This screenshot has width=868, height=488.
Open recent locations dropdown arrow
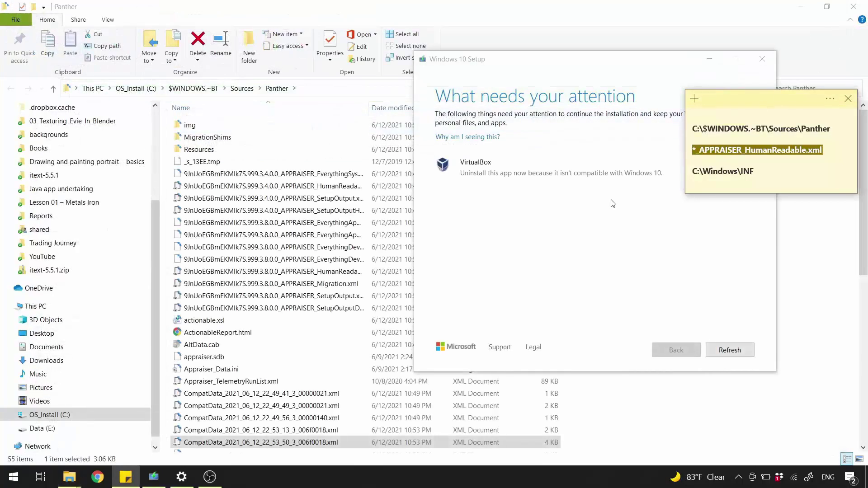point(41,89)
